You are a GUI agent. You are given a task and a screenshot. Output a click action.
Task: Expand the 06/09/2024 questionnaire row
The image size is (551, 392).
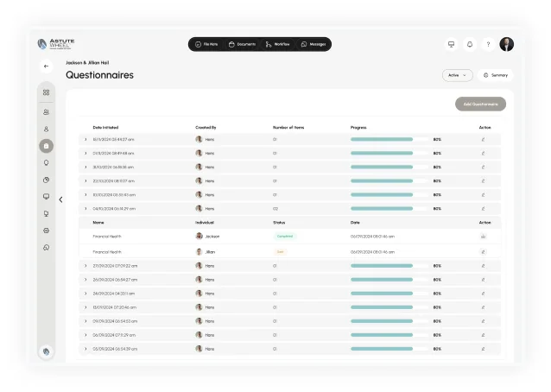pos(85,335)
